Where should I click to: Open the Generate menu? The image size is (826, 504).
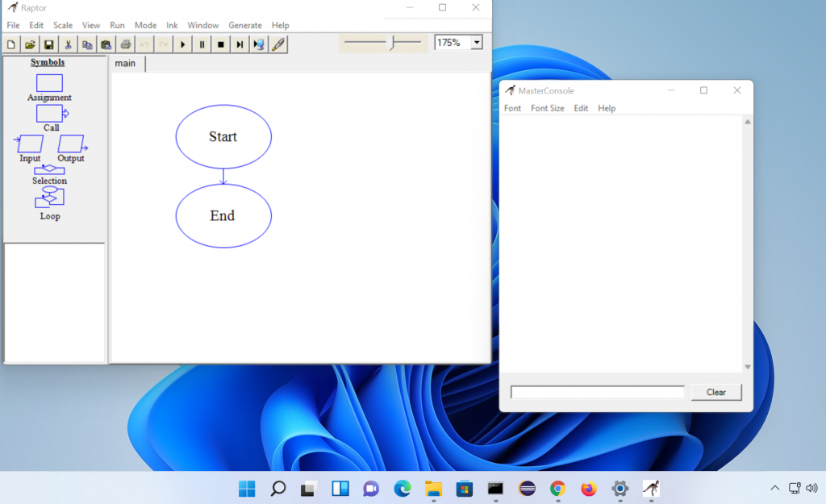(x=244, y=25)
